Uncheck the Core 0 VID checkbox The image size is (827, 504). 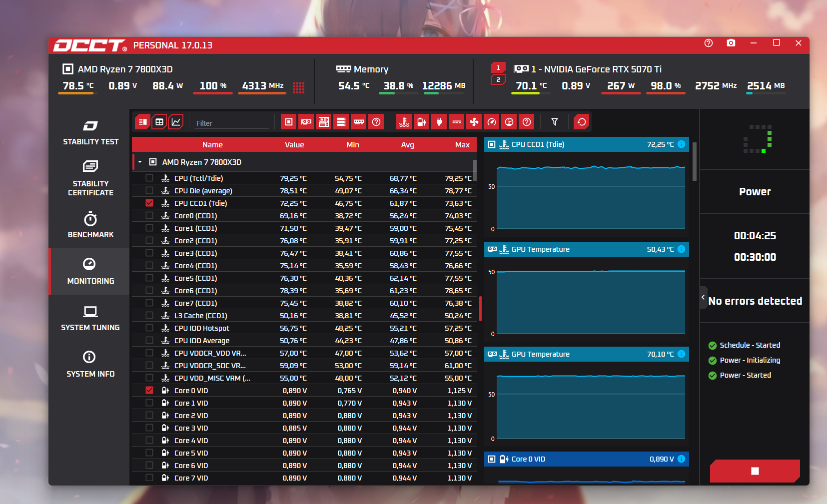click(149, 390)
